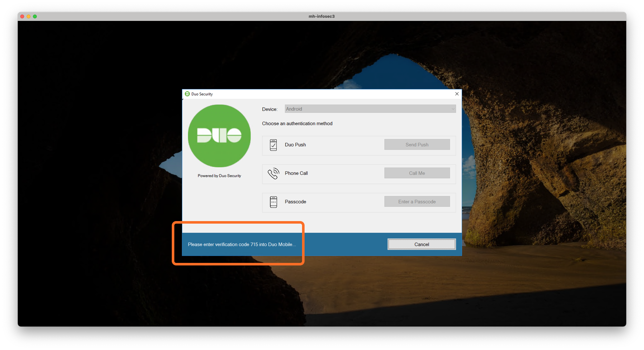
Task: Click the green macOS fullscreen dot
Action: click(x=35, y=16)
